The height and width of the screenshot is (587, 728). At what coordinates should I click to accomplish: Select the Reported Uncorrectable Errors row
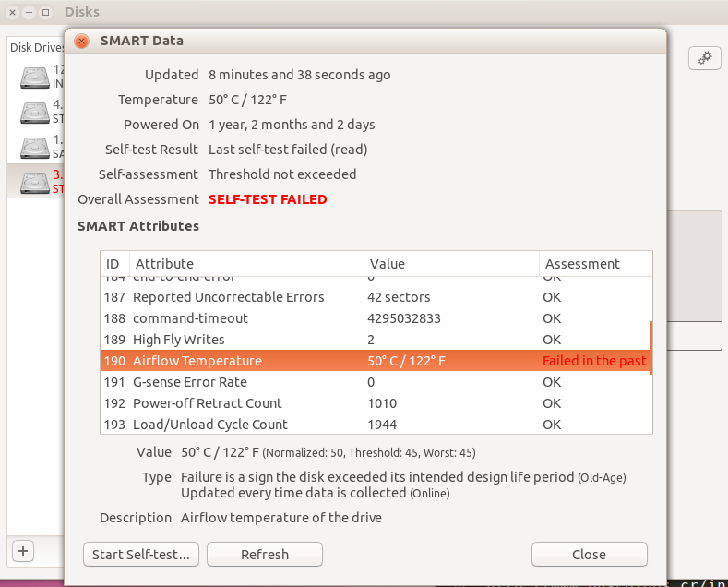[375, 297]
